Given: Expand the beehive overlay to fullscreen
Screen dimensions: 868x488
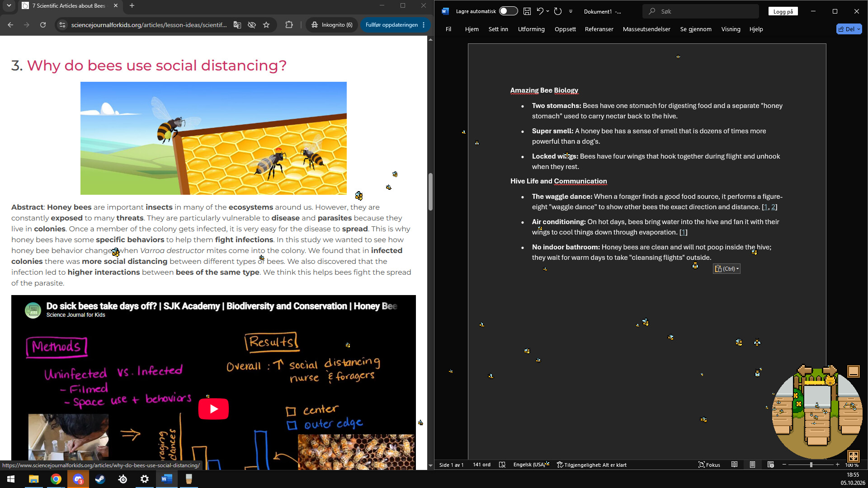Looking at the screenshot, I should click(853, 456).
